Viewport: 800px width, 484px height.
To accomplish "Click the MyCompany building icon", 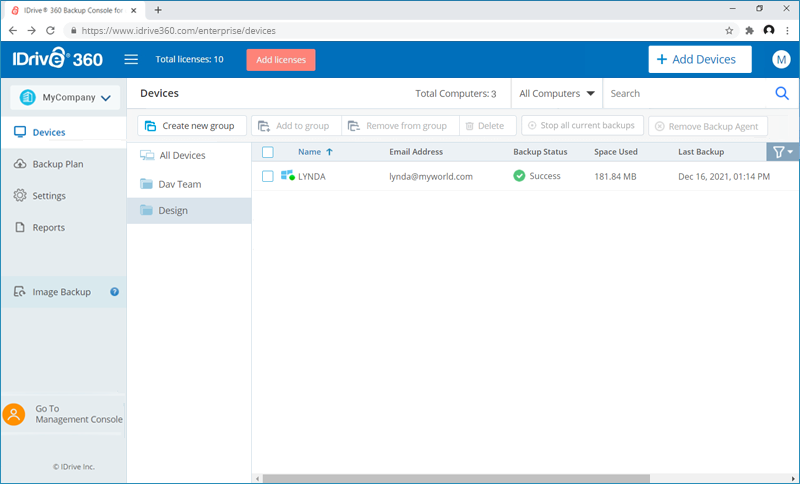I will [28, 97].
